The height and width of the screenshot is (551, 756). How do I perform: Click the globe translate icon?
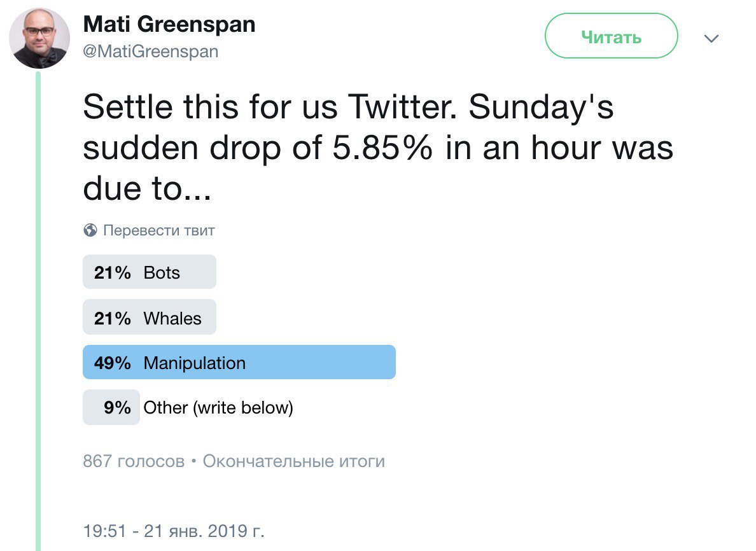(x=90, y=230)
